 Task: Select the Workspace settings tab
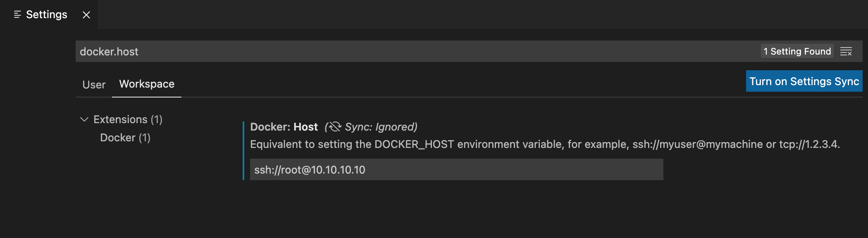(x=147, y=84)
